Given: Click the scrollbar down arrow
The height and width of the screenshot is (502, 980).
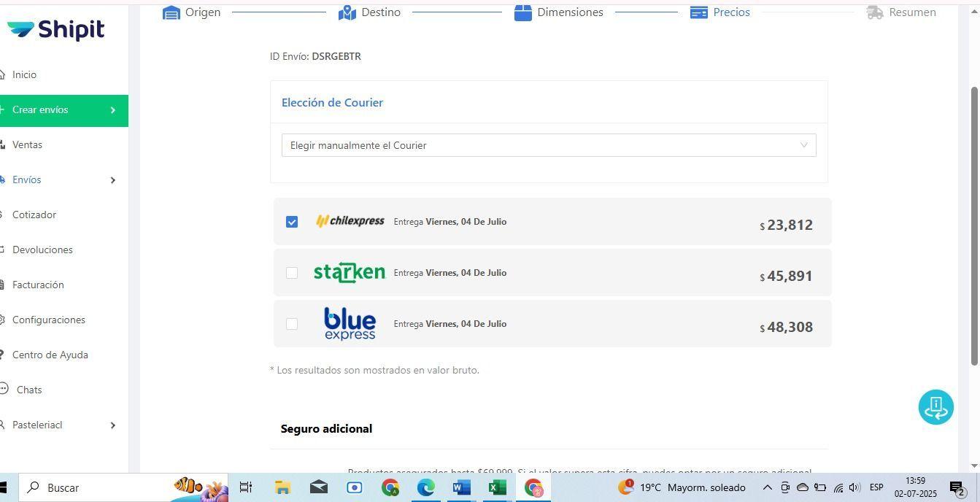Looking at the screenshot, I should click(974, 466).
